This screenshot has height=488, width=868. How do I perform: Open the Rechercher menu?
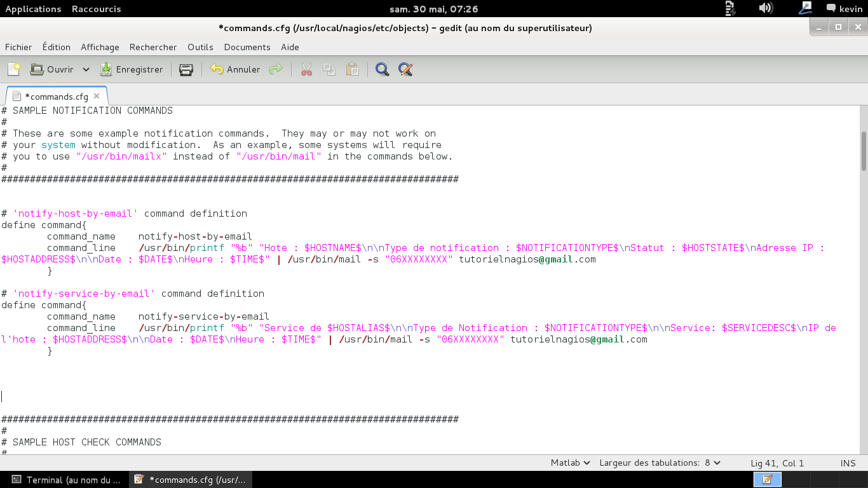[x=153, y=47]
